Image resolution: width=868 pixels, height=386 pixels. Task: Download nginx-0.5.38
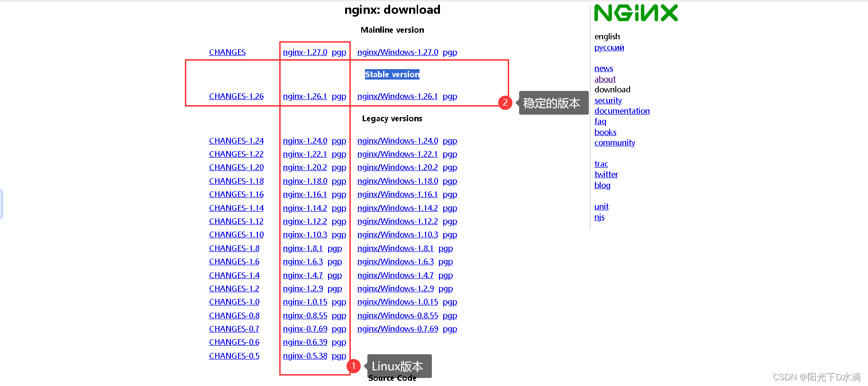coord(305,356)
